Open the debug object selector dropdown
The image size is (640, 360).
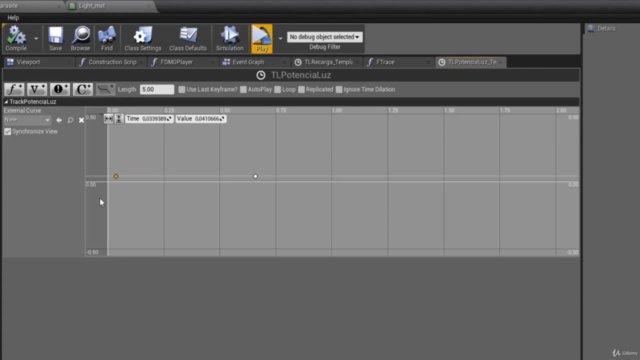[324, 37]
